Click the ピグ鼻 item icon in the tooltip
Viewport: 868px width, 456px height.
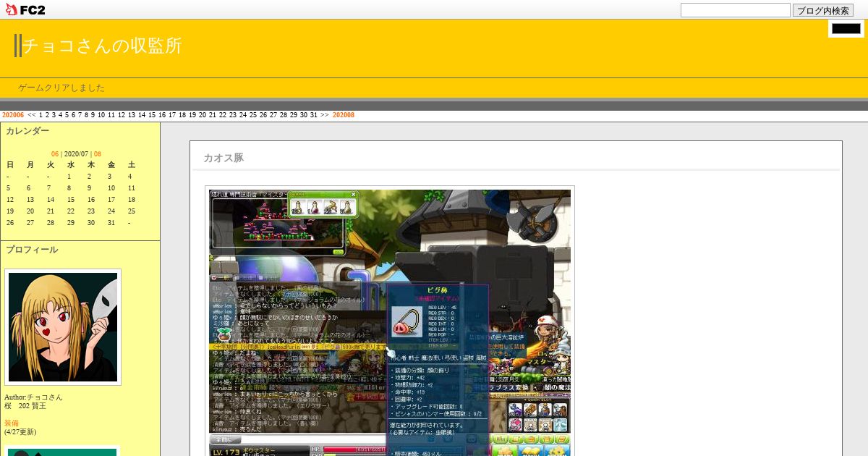407,321
